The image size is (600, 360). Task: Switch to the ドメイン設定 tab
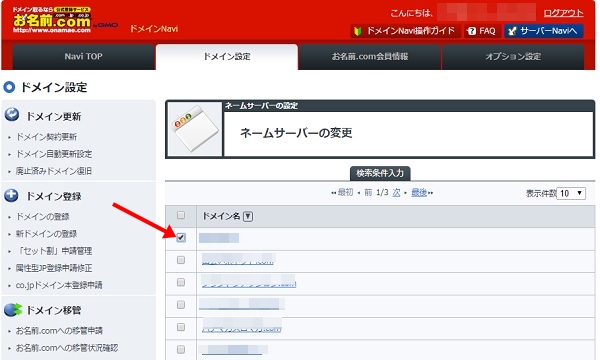pyautogui.click(x=227, y=57)
